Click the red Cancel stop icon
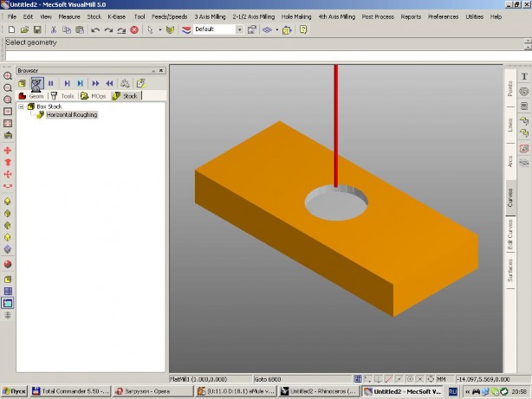532x399 pixels. point(134,29)
